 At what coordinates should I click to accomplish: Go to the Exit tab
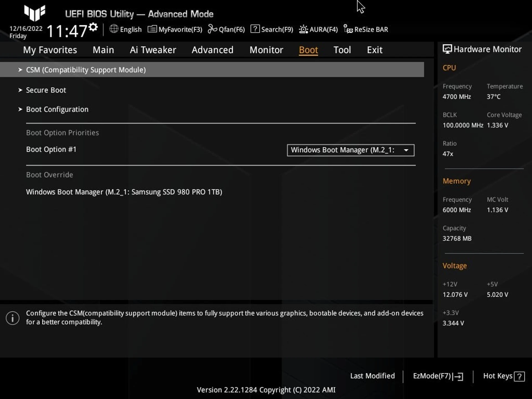[375, 50]
